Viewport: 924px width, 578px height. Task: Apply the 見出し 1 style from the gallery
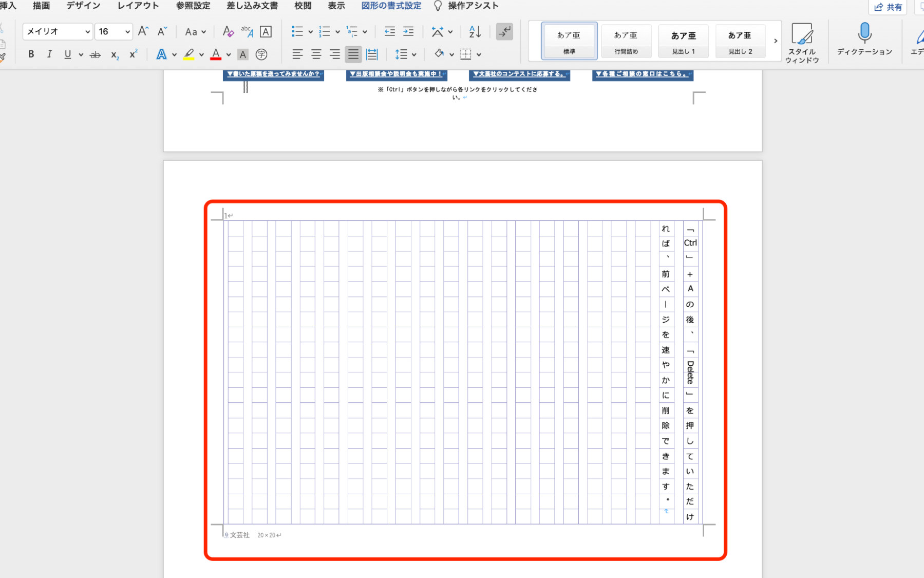click(683, 41)
